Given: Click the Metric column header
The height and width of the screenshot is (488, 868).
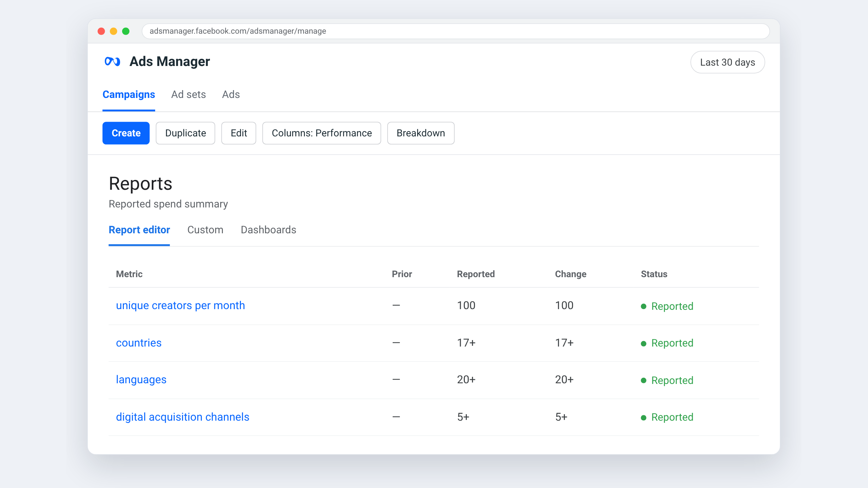Looking at the screenshot, I should (129, 274).
